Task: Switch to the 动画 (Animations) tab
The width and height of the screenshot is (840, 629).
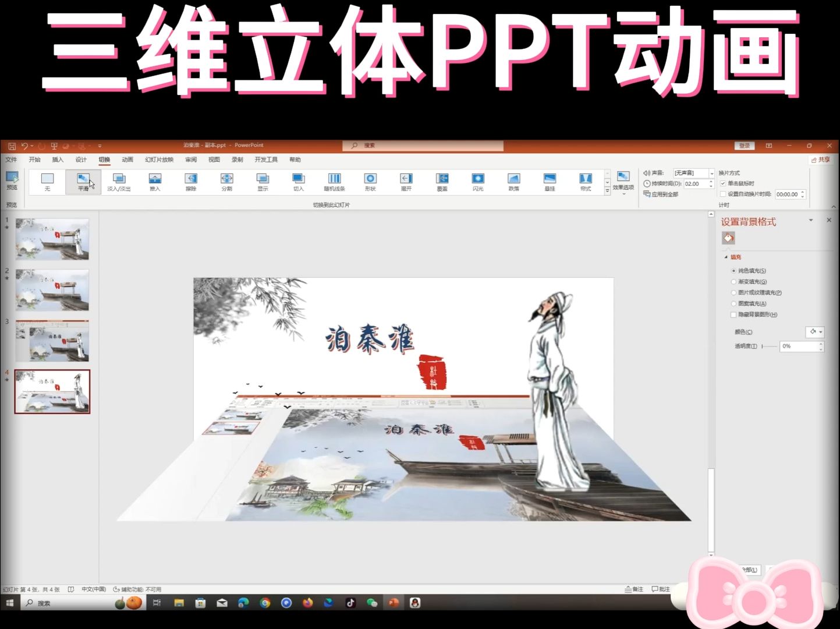Action: tap(127, 160)
